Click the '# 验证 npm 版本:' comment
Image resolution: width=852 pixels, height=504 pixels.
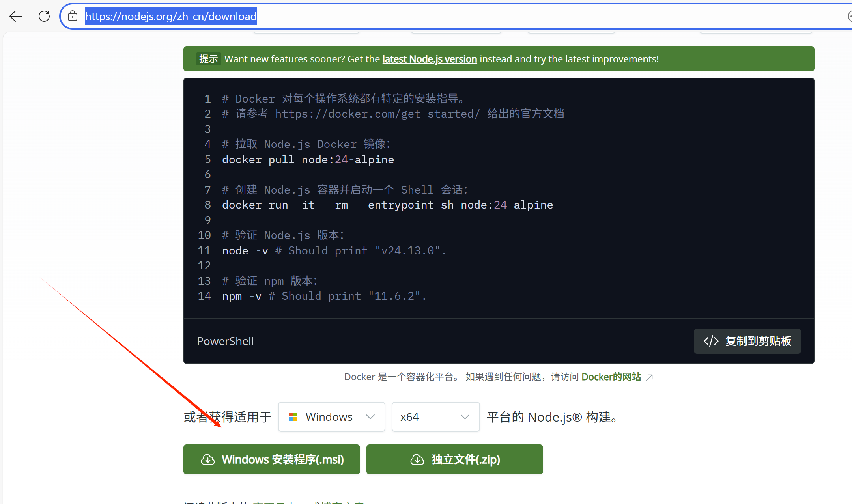(270, 281)
